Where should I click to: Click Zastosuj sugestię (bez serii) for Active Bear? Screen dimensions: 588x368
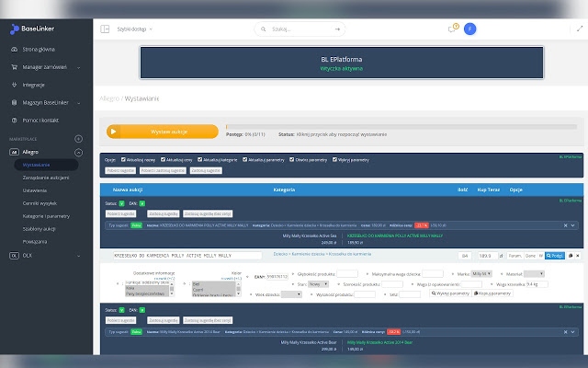click(208, 320)
